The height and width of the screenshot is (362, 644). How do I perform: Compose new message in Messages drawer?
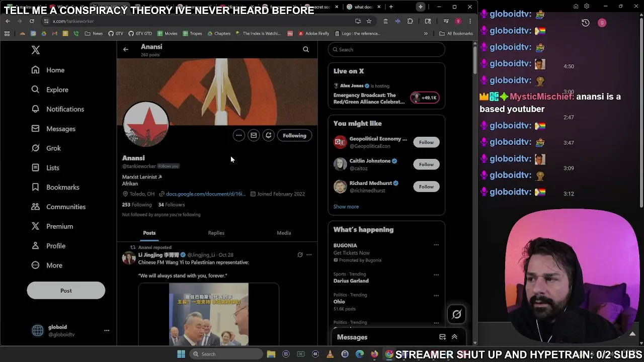coord(442,337)
